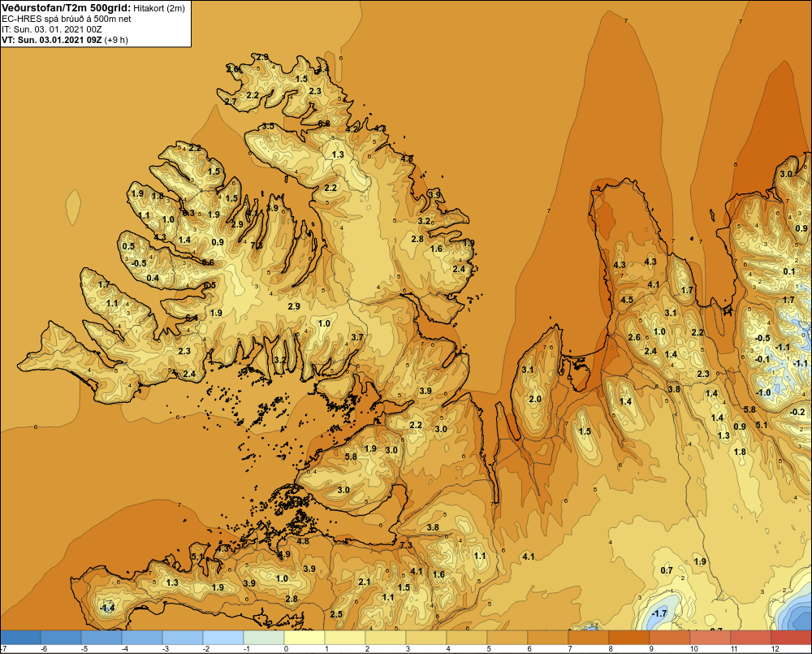The image size is (812, 654).
Task: Select legend color between -3 and -2
Action: 183,638
